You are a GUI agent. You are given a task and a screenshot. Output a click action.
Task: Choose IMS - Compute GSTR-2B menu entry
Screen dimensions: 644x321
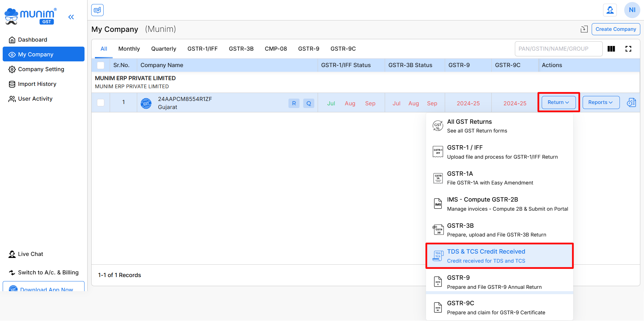[499, 204]
